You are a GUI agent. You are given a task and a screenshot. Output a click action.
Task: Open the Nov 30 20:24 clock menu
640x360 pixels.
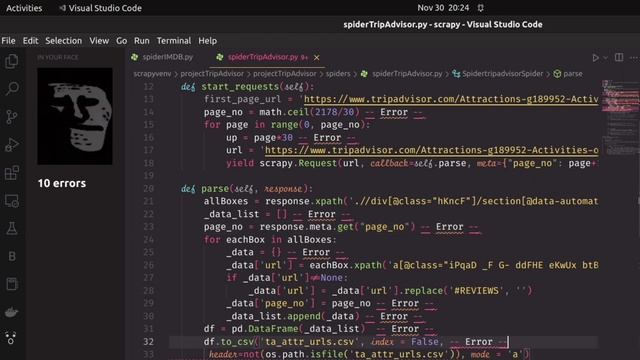pos(443,8)
